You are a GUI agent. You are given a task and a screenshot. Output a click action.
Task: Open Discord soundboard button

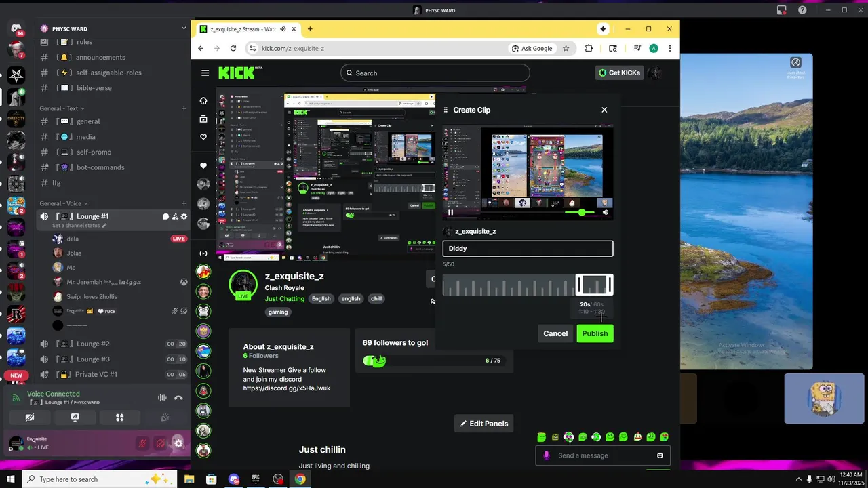coord(164,418)
